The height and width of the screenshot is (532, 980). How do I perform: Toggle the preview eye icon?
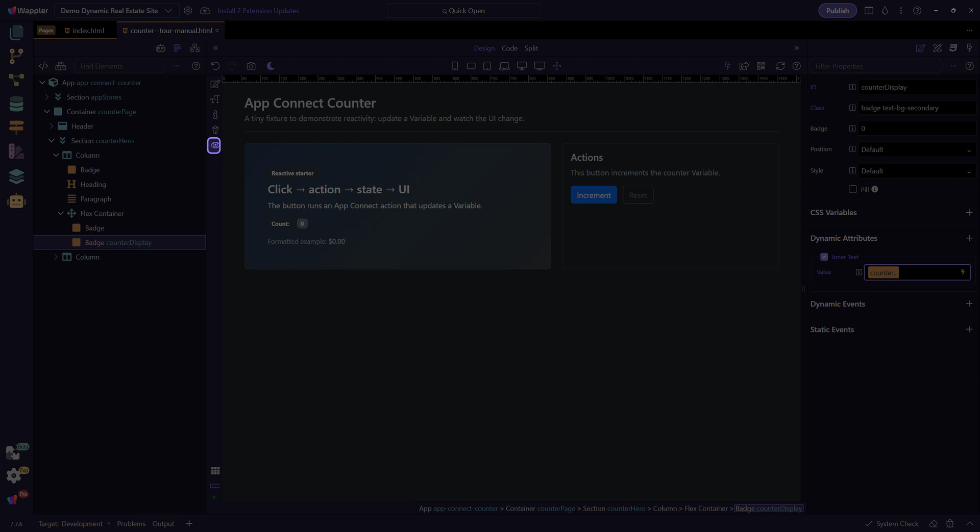pos(214,145)
